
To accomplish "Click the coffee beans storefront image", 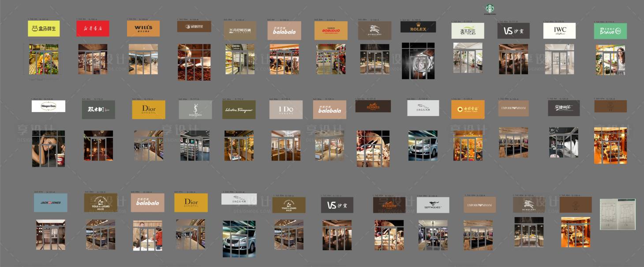I will point(194,62).
